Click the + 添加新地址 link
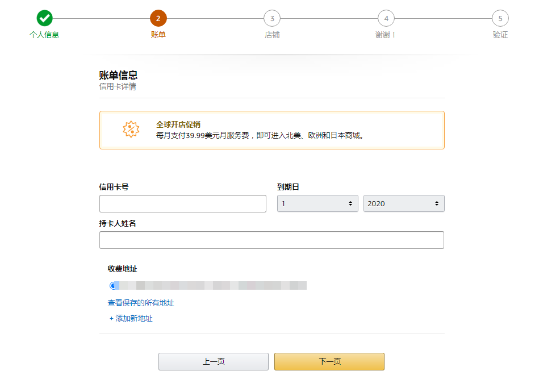Viewport: 560px width, 392px height. point(131,318)
